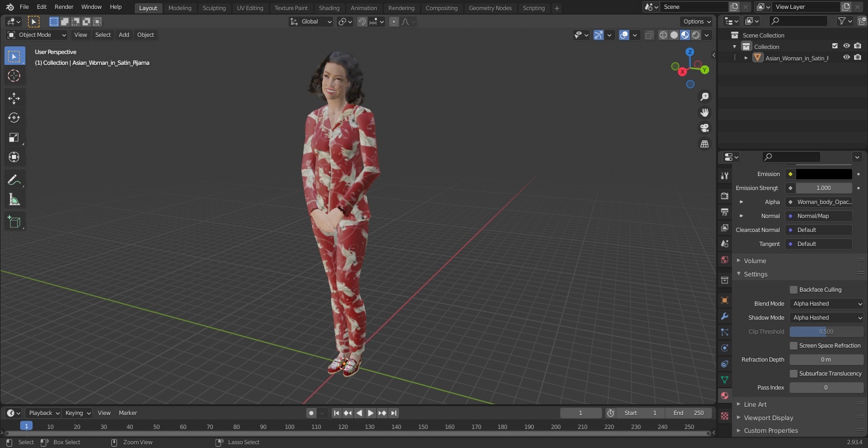Screen dimensions: 868x448
Task: Toggle X-ray mode in viewport header
Action: pos(649,35)
